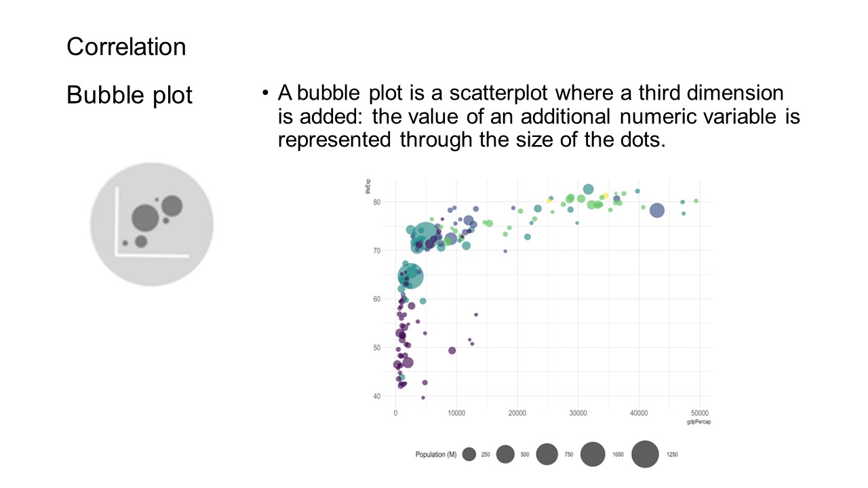Click the yellow bubble near gdpPercap 34000

(606, 195)
